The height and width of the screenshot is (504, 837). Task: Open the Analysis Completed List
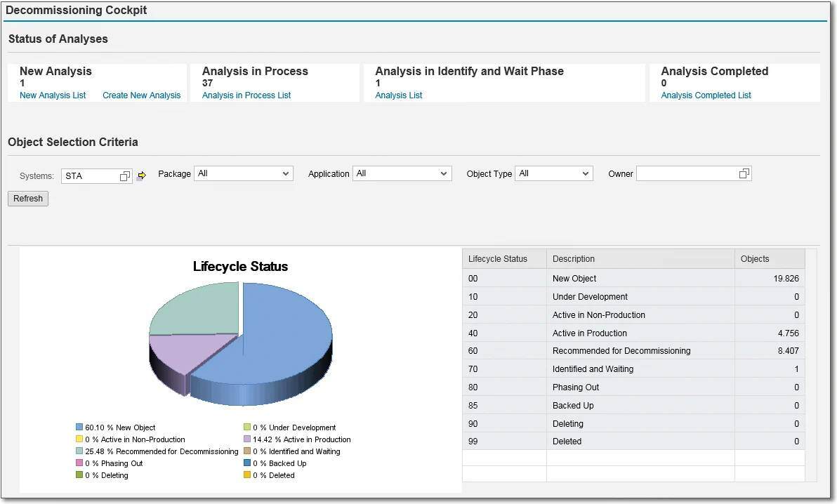pos(706,95)
